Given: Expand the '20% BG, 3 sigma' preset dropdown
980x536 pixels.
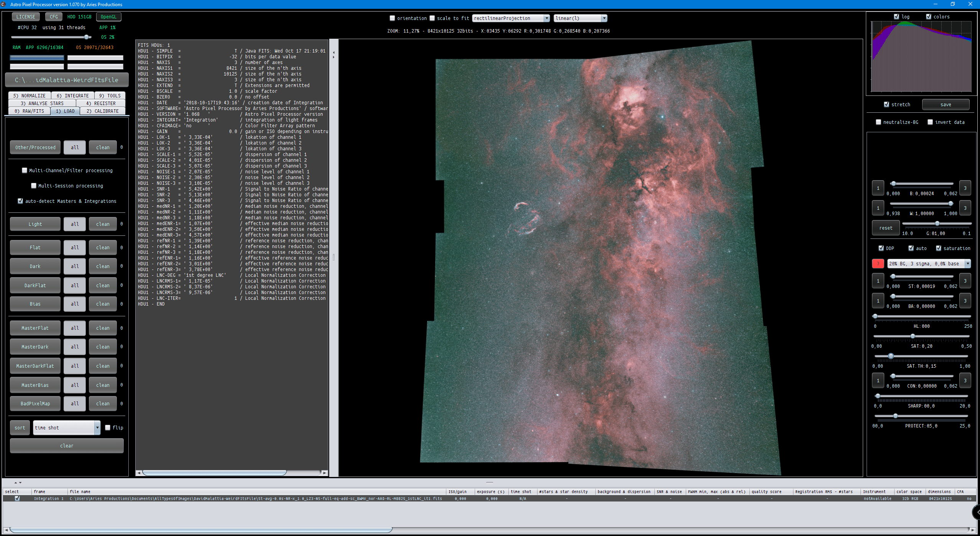Looking at the screenshot, I should click(968, 264).
